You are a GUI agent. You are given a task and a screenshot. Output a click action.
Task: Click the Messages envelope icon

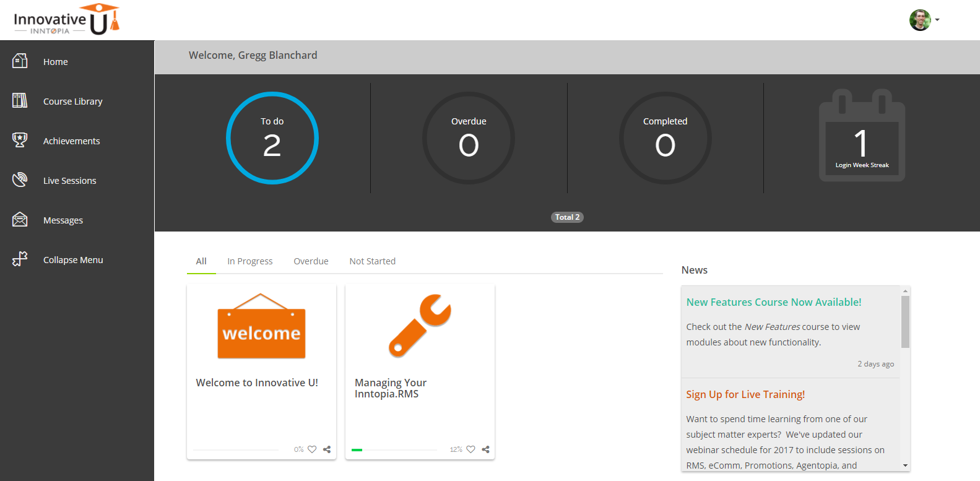click(x=20, y=219)
